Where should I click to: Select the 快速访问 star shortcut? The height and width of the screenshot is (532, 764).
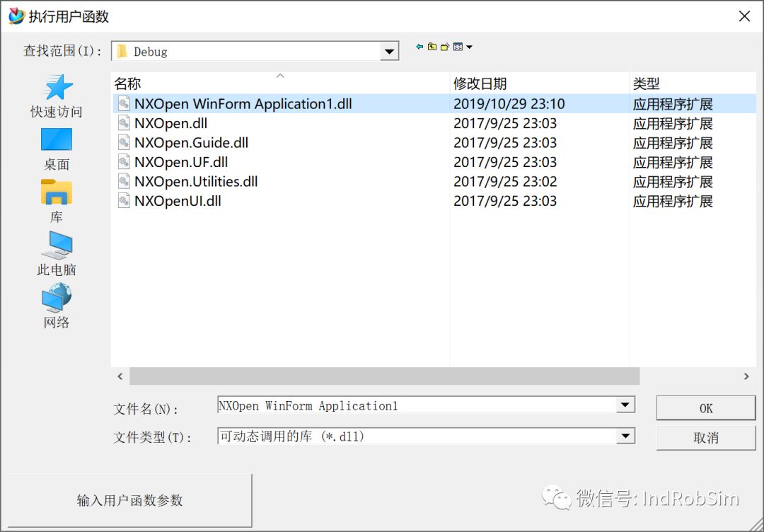[x=57, y=96]
